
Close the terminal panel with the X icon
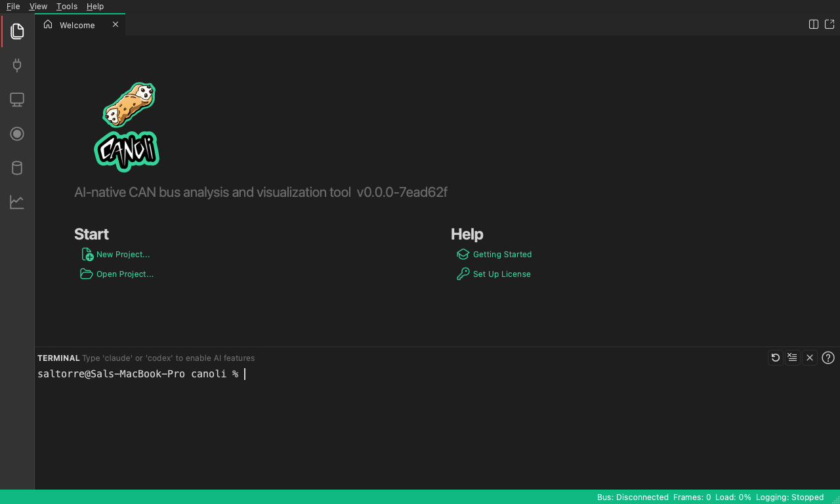pyautogui.click(x=810, y=358)
